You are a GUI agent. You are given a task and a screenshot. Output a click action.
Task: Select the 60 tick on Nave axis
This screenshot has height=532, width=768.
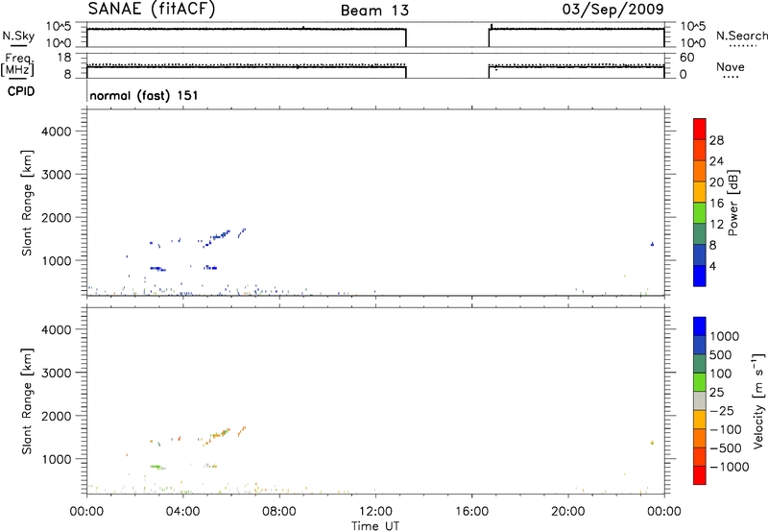click(686, 58)
